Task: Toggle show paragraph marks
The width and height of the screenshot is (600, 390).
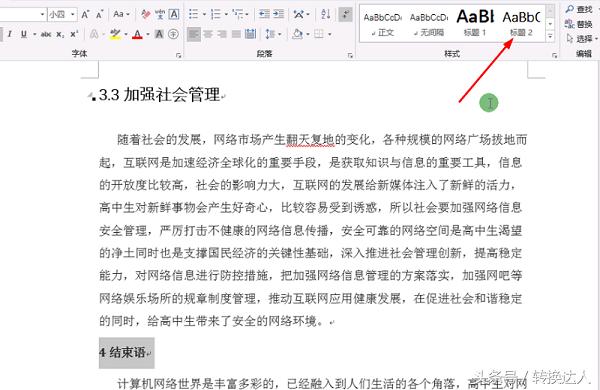Action: [346, 15]
